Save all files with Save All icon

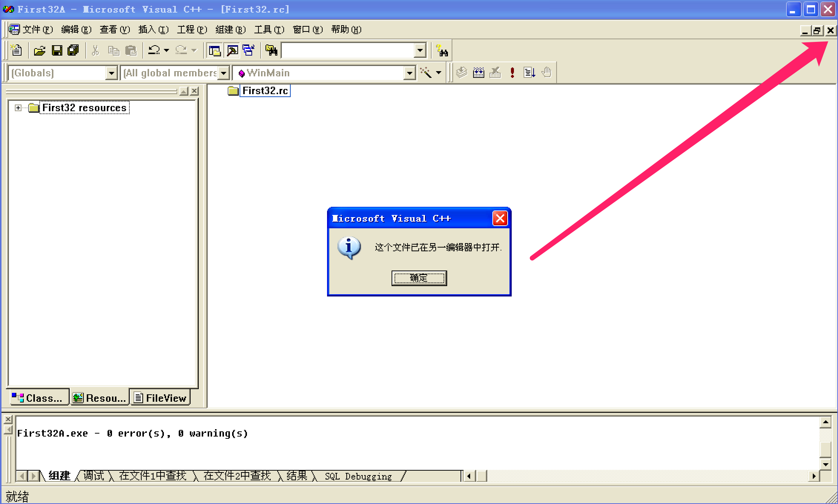click(73, 50)
